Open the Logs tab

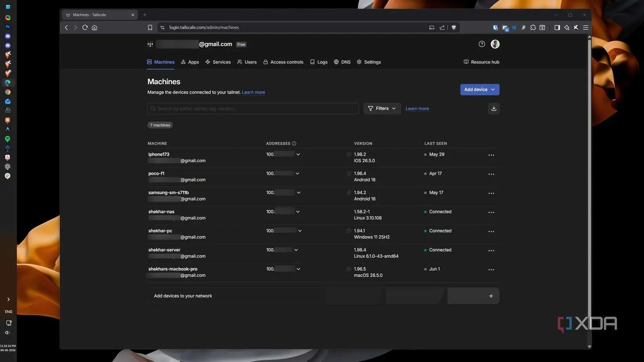(x=319, y=62)
